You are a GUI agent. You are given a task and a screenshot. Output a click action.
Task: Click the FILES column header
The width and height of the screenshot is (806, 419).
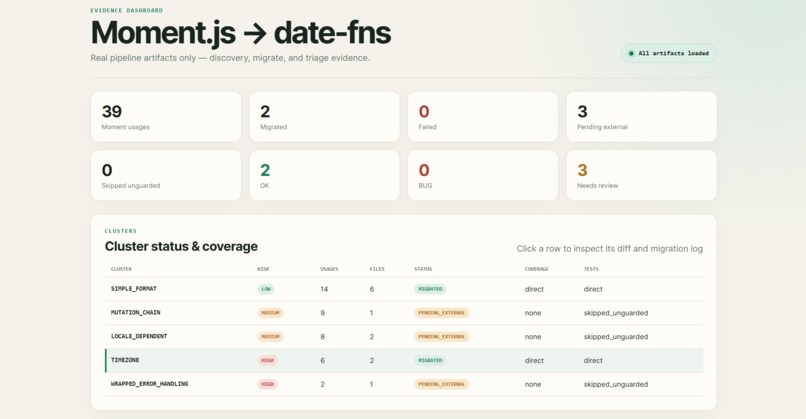pyautogui.click(x=377, y=269)
